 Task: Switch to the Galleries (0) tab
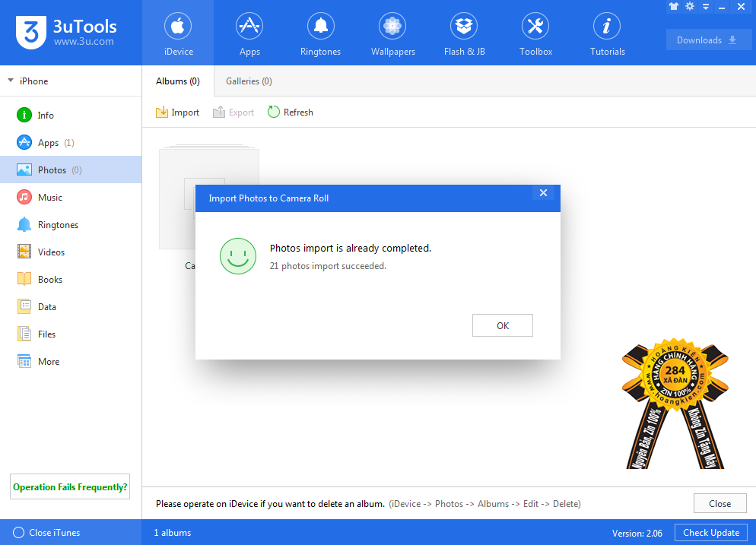pyautogui.click(x=249, y=81)
